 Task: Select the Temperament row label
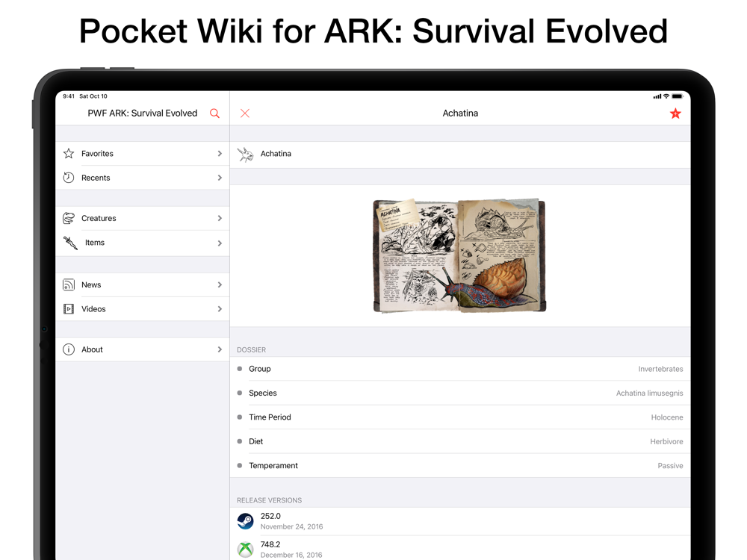coord(273,466)
